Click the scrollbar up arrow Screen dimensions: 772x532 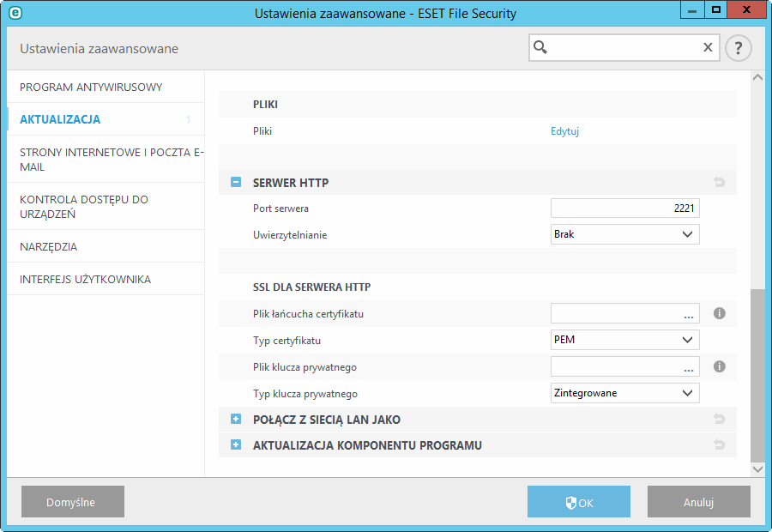[x=757, y=77]
